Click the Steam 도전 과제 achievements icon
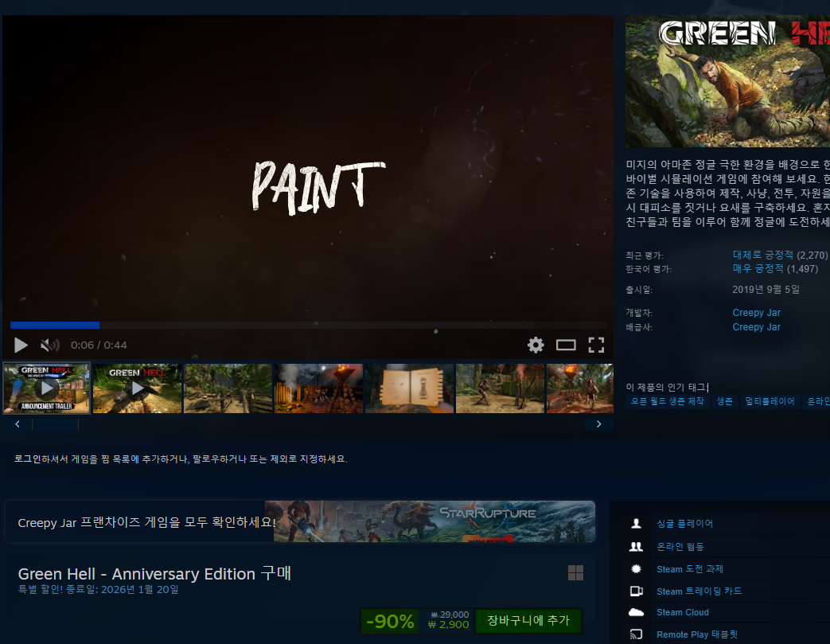Image resolution: width=830 pixels, height=644 pixels. click(x=635, y=568)
